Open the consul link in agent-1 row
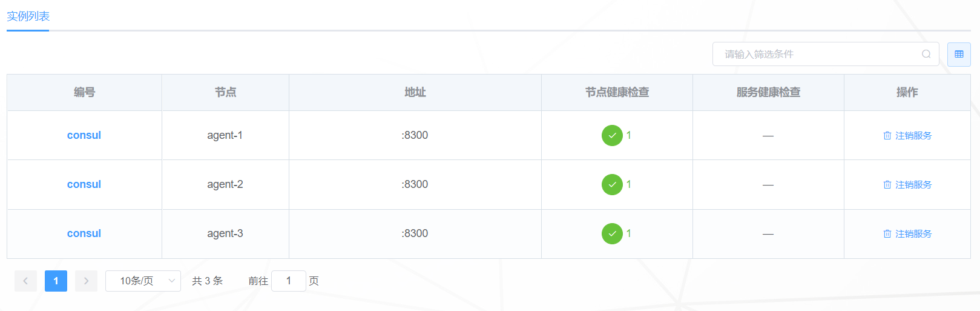The width and height of the screenshot is (980, 311). coord(84,135)
